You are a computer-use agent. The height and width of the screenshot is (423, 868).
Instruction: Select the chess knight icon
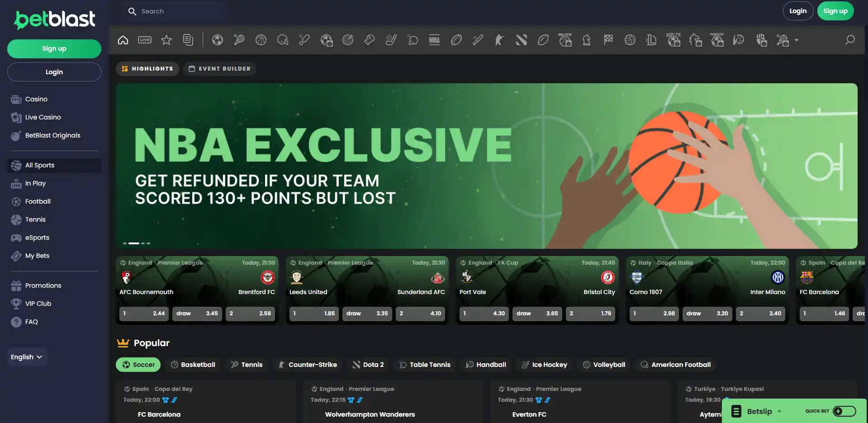pyautogui.click(x=587, y=40)
